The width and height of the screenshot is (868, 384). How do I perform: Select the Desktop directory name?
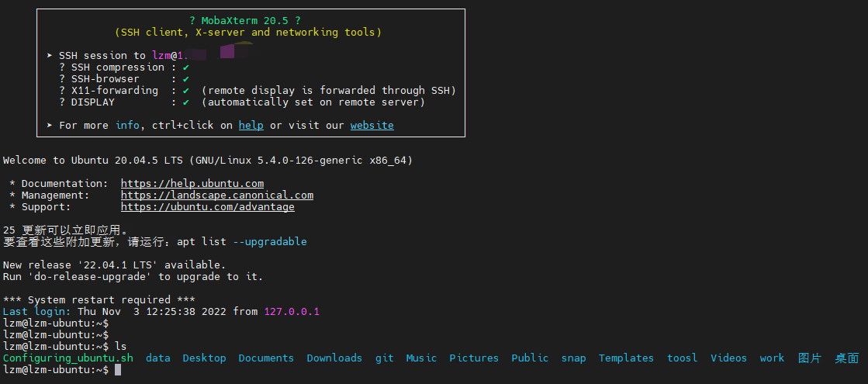coord(205,358)
